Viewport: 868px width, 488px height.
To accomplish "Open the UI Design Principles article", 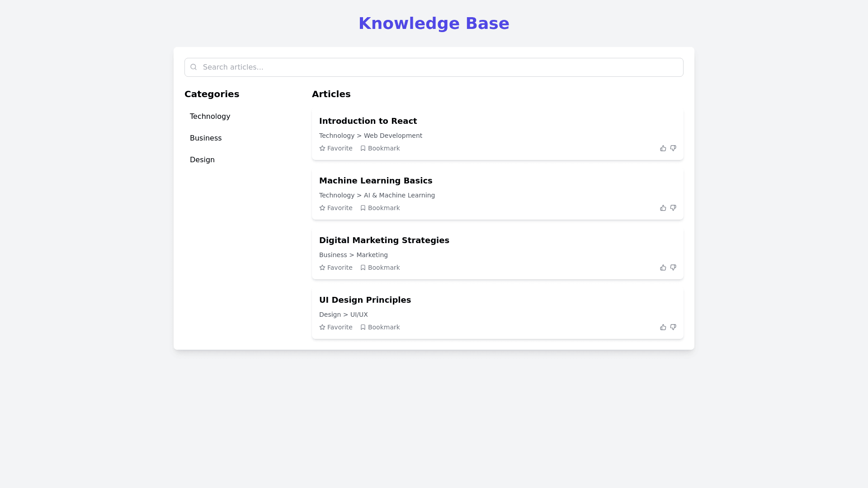I will pyautogui.click(x=365, y=300).
